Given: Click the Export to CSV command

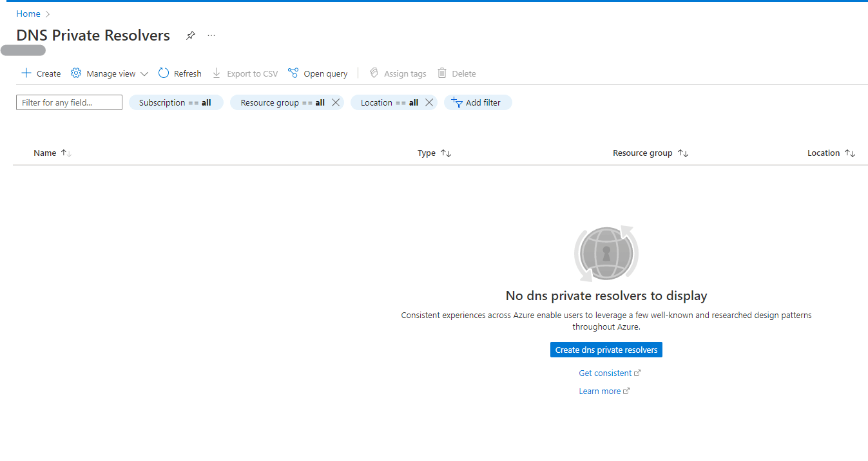Looking at the screenshot, I should [x=245, y=73].
